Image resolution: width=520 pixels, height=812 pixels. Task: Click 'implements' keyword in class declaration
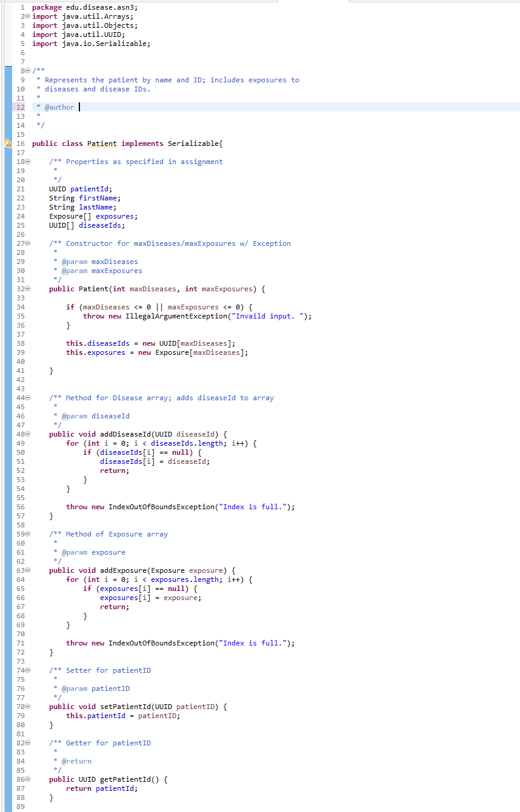pos(142,144)
